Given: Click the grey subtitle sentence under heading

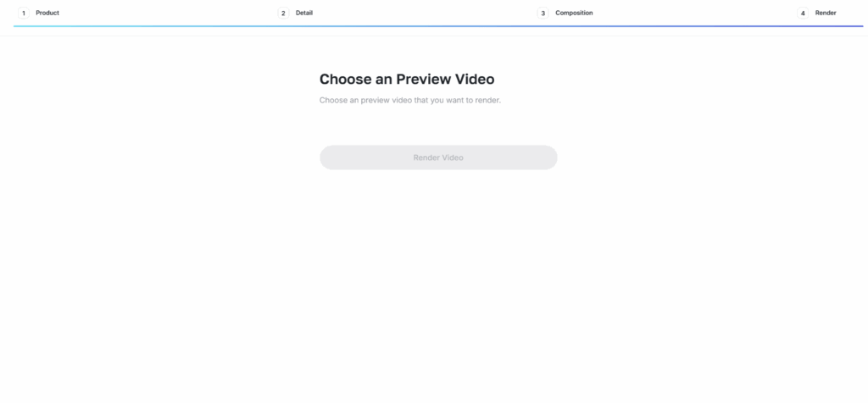Looking at the screenshot, I should (410, 100).
